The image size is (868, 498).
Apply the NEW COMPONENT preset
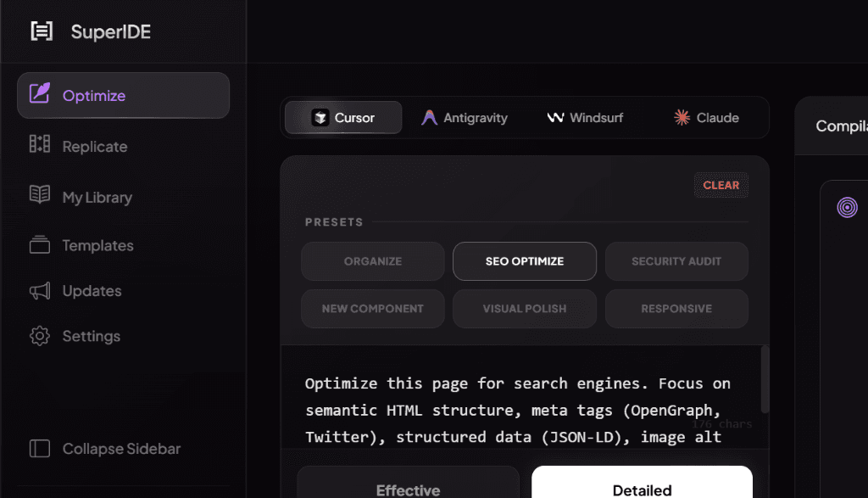tap(372, 308)
